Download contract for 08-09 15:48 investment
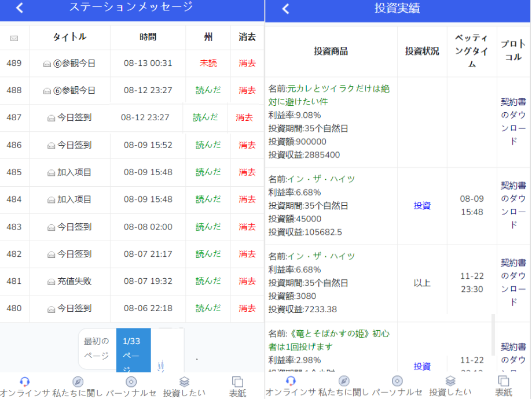 513,205
